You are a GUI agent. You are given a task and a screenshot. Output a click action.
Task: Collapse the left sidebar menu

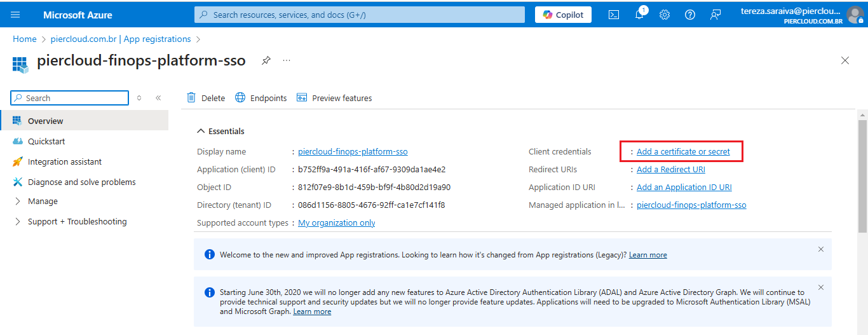point(158,98)
